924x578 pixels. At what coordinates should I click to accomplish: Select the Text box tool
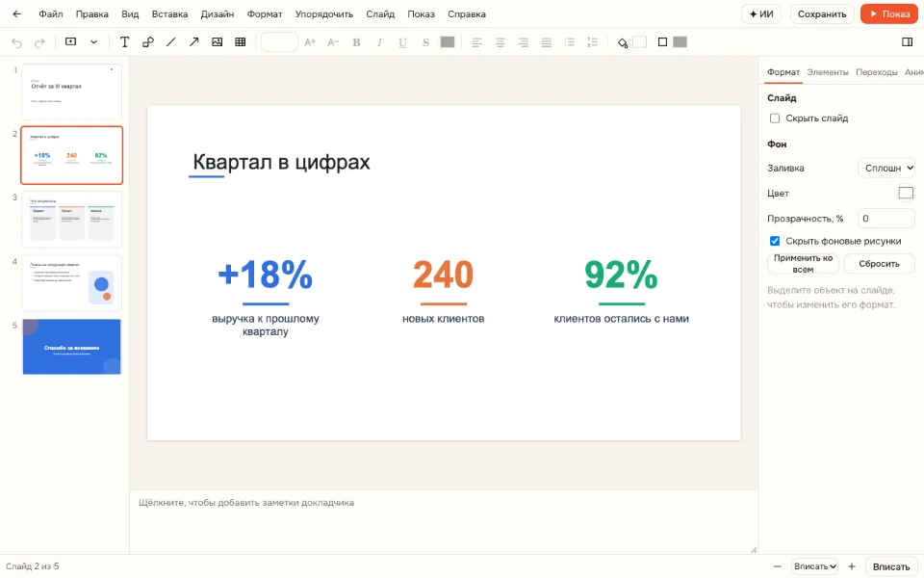pyautogui.click(x=124, y=41)
